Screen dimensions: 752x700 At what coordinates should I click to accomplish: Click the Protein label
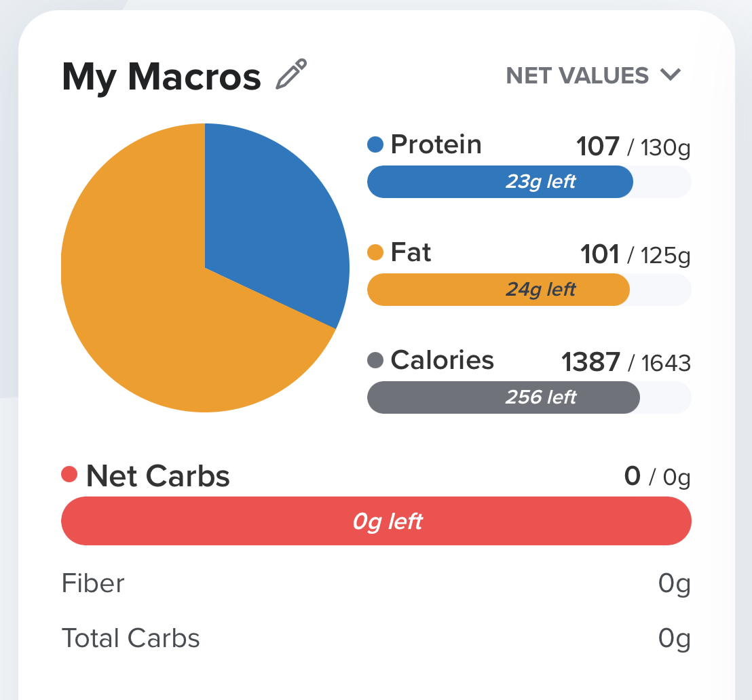[x=436, y=144]
